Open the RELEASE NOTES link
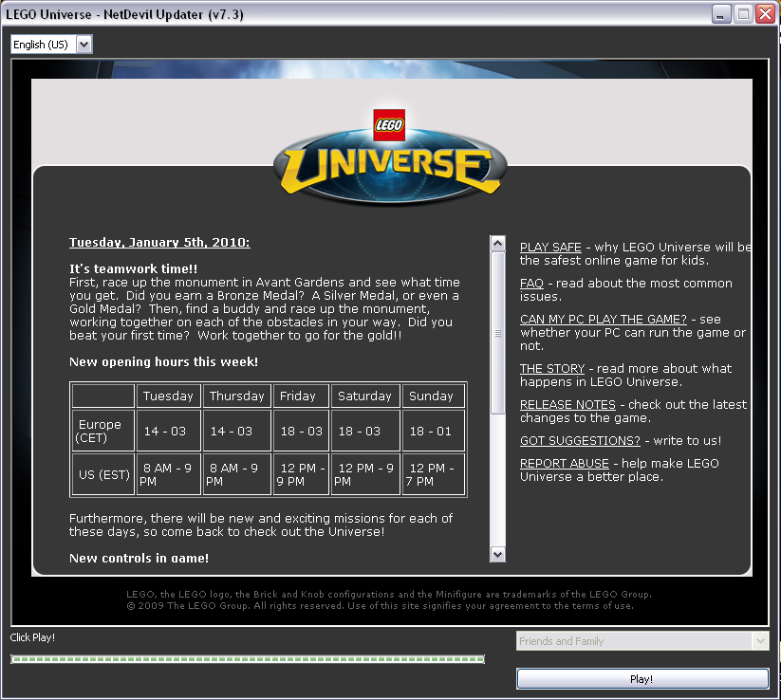 pos(567,404)
